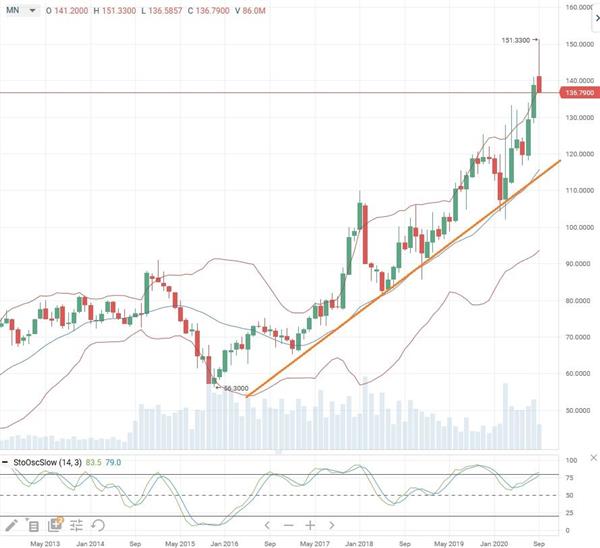The image size is (600, 548).
Task: Click the May 2017 date label
Action: tap(315, 544)
